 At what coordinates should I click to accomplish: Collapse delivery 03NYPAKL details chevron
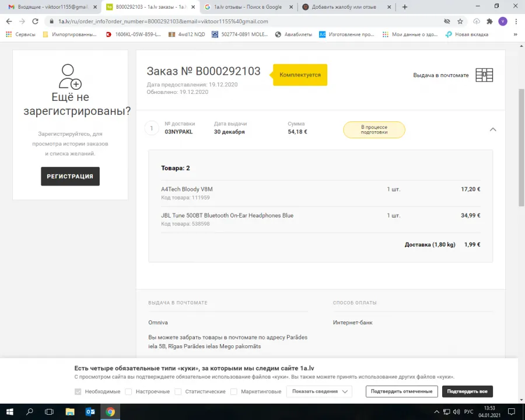pos(493,129)
